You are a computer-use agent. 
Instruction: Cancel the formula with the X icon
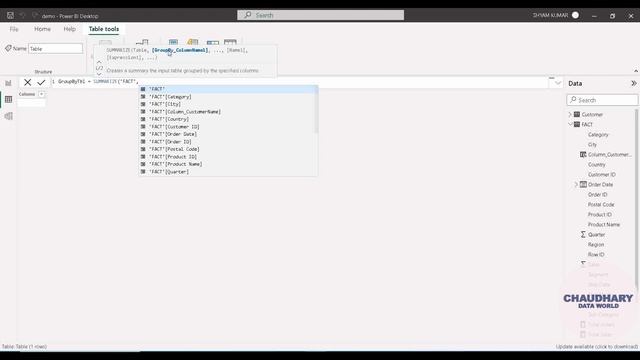[x=27, y=82]
